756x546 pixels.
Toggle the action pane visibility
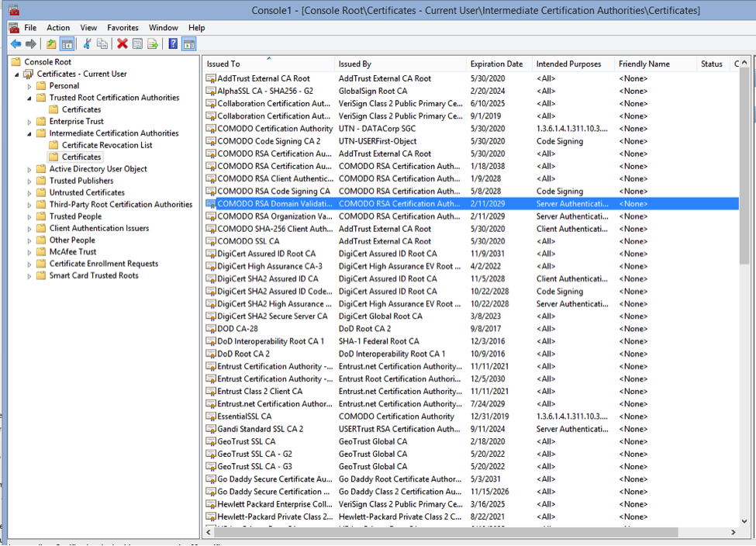188,43
